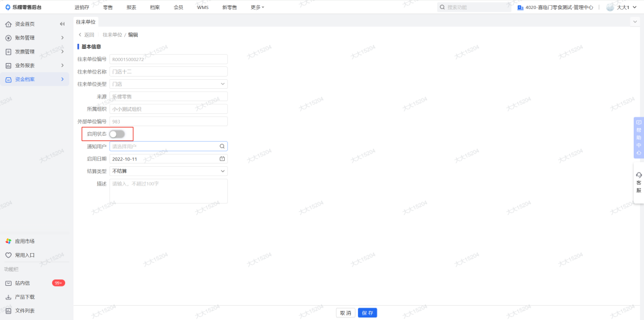The width and height of the screenshot is (644, 320).
Task: Click the 资金档案 sidebar icon
Action: 8,79
